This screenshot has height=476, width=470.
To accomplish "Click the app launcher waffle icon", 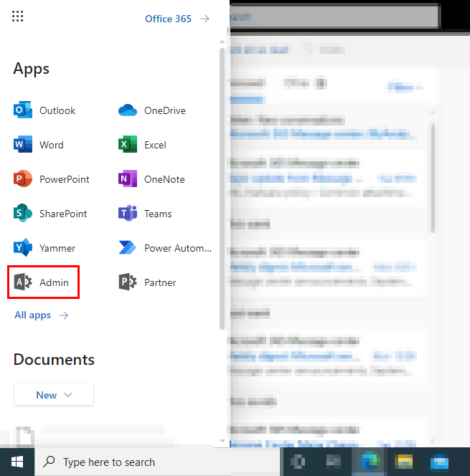I will click(x=18, y=16).
